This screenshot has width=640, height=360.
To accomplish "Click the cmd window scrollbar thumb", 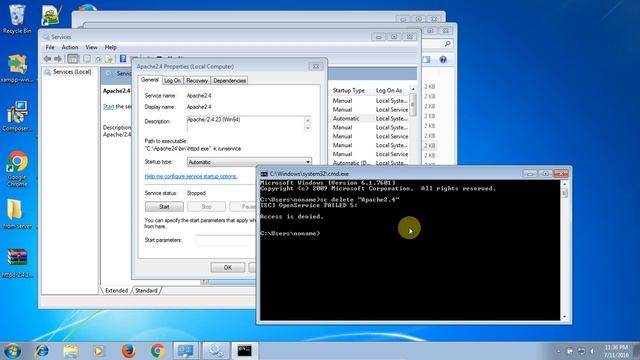I will tap(564, 193).
